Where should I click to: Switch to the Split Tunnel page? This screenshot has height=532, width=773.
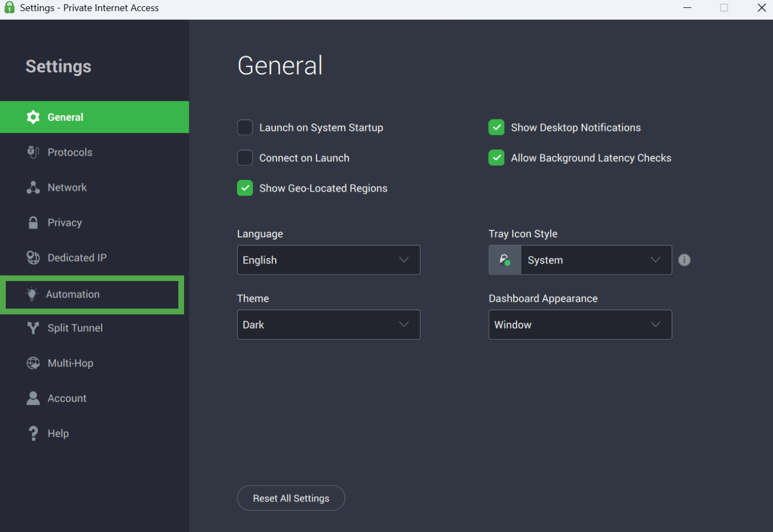[x=94, y=328]
